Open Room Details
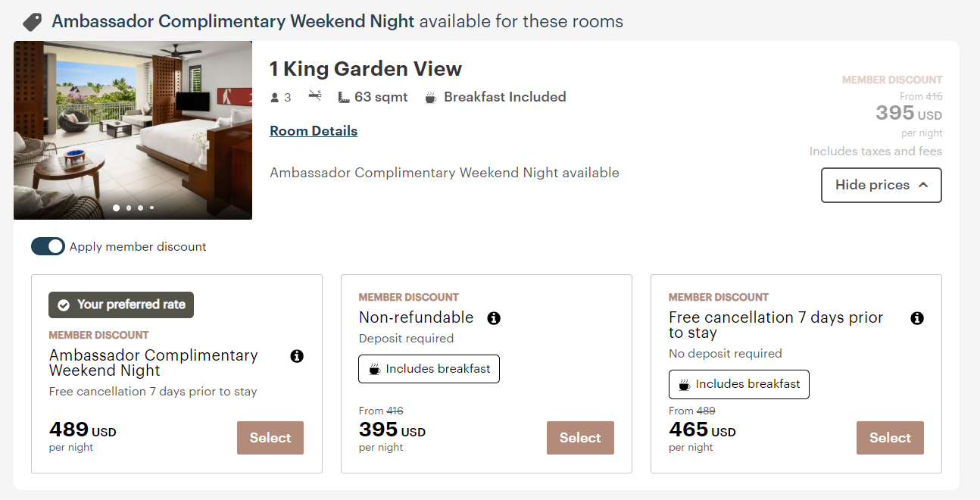The width and height of the screenshot is (980, 500). (x=313, y=130)
